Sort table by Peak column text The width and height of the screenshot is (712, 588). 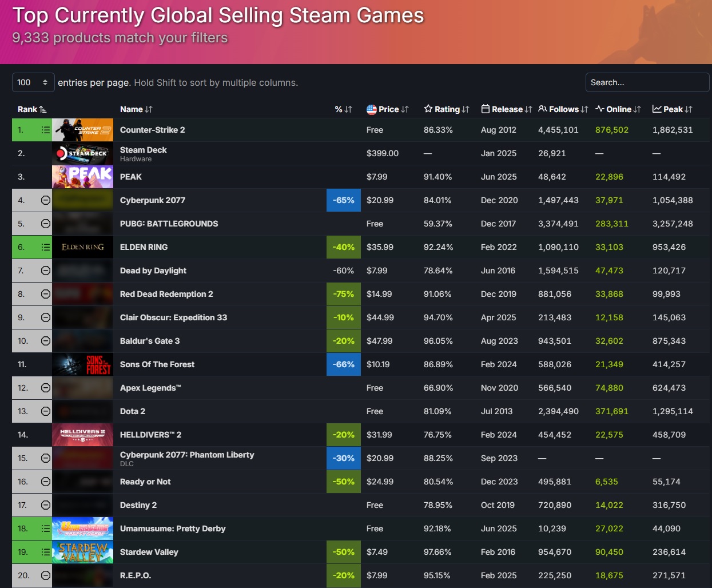coord(673,109)
